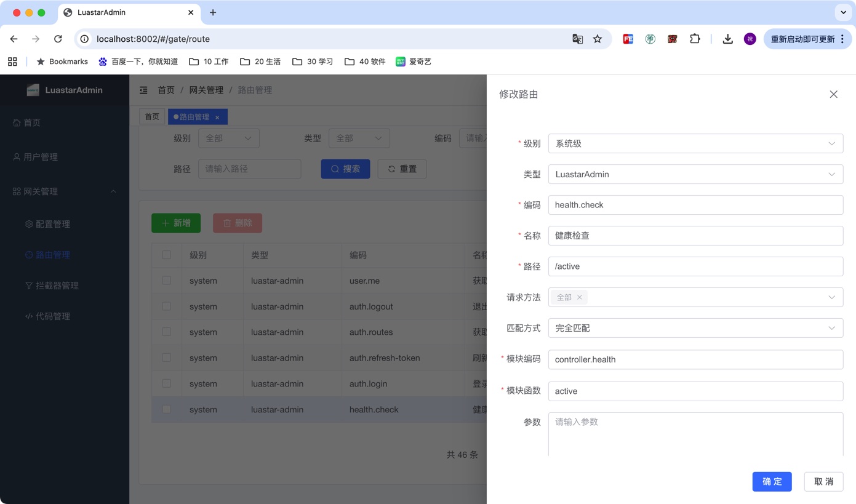Click the red FE extension icon
Viewport: 856px width, 504px height.
click(x=628, y=39)
